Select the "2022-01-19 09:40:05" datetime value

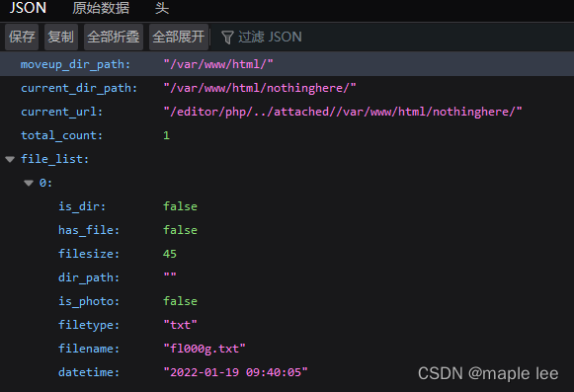235,372
